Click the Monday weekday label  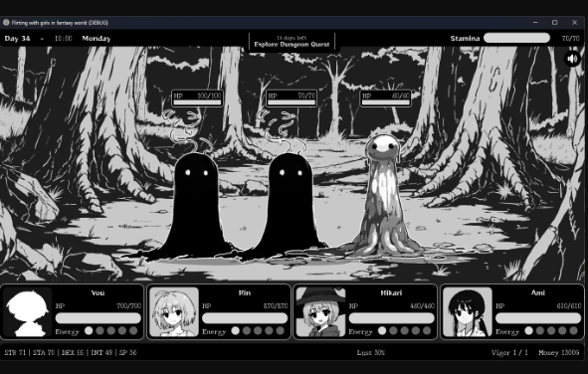tap(97, 38)
